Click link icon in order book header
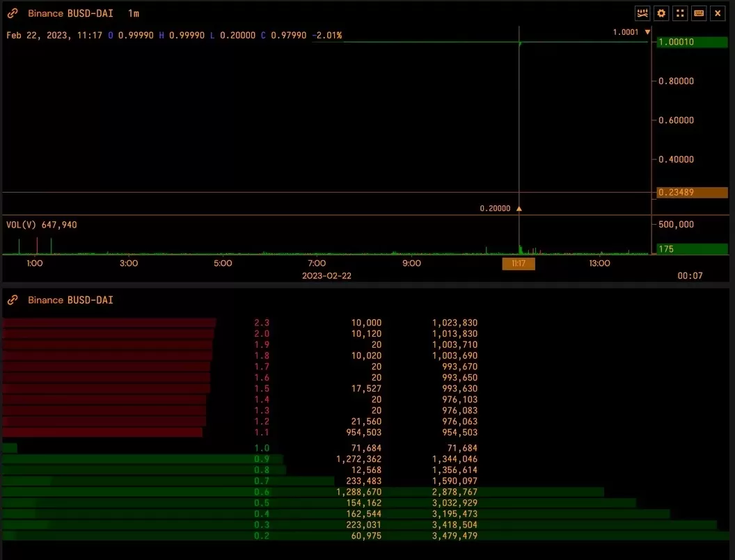The image size is (735, 560). (13, 300)
